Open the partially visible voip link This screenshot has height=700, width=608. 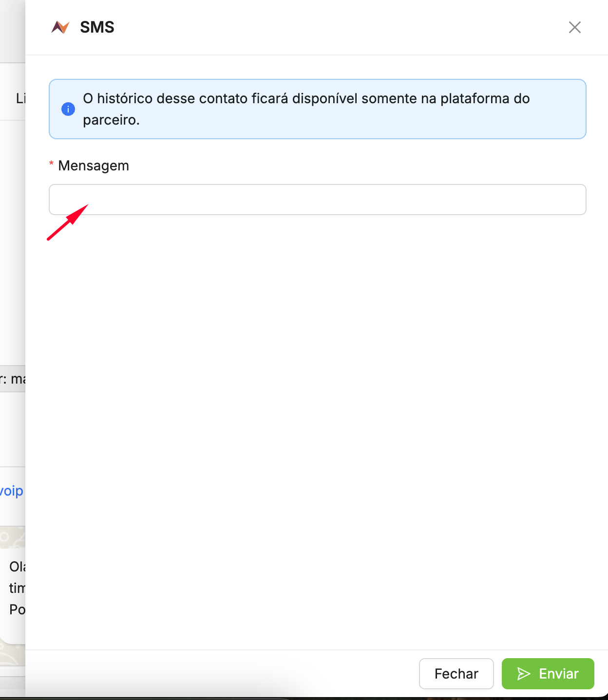(12, 491)
